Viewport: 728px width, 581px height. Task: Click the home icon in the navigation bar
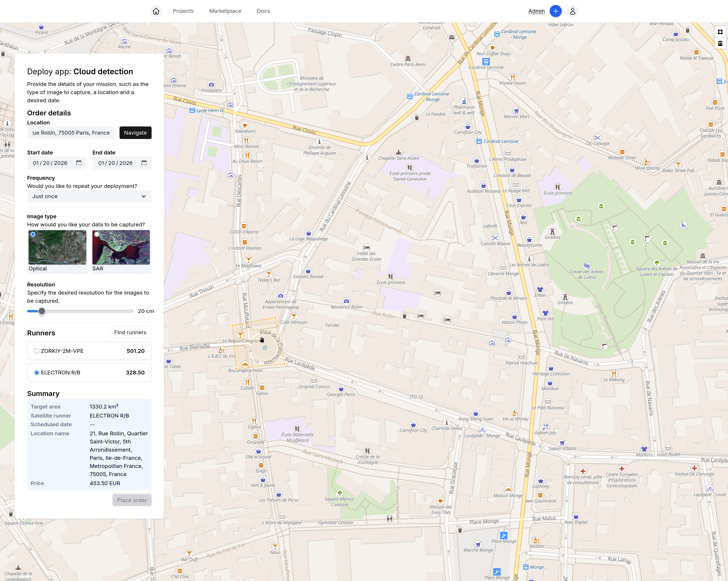[156, 11]
